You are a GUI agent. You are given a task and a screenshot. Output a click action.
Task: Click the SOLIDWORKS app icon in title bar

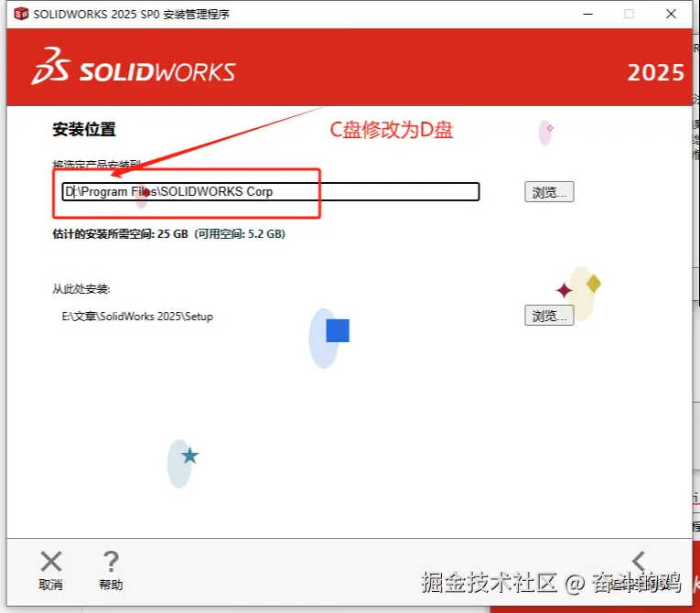coord(21,14)
